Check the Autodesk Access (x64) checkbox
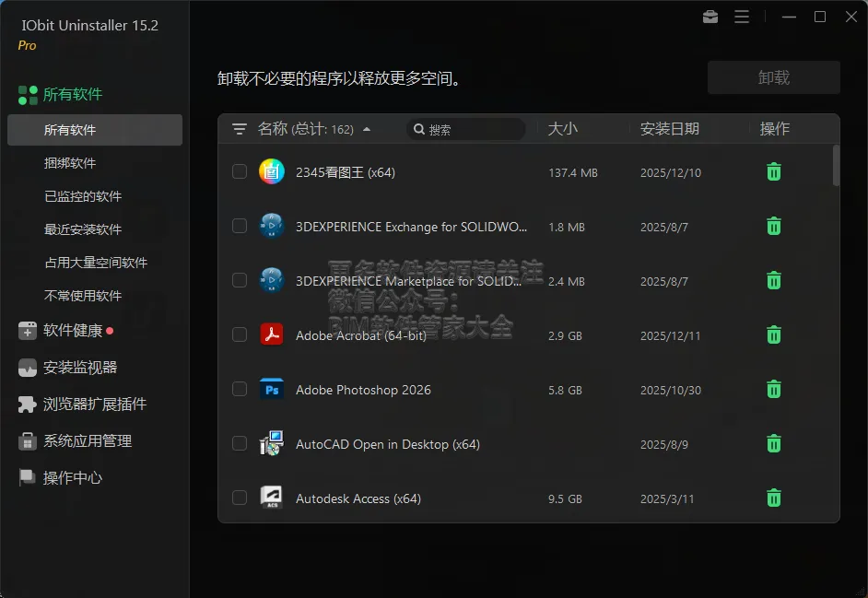Viewport: 868px width, 598px height. [x=240, y=498]
